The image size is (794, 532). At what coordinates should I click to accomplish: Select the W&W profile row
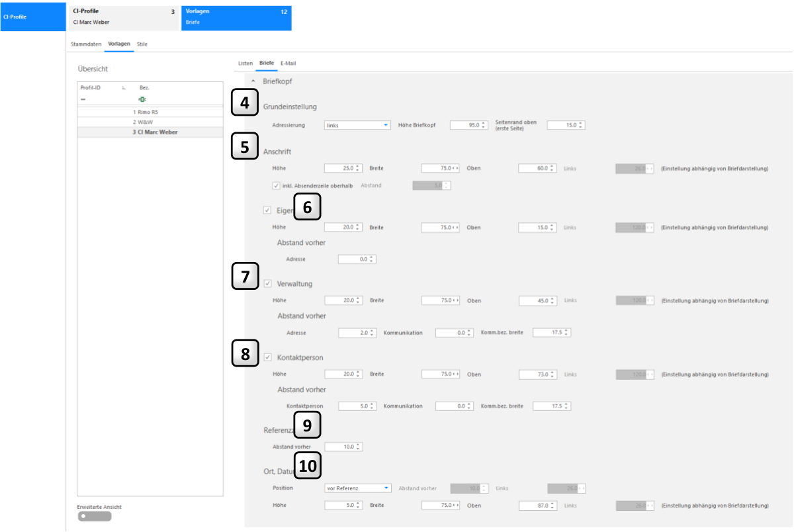click(x=150, y=122)
